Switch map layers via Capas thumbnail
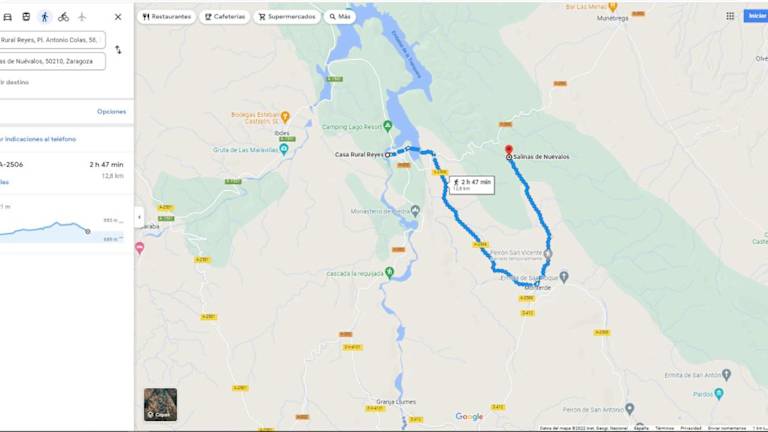Viewport: 768px width, 432px height. pyautogui.click(x=160, y=405)
